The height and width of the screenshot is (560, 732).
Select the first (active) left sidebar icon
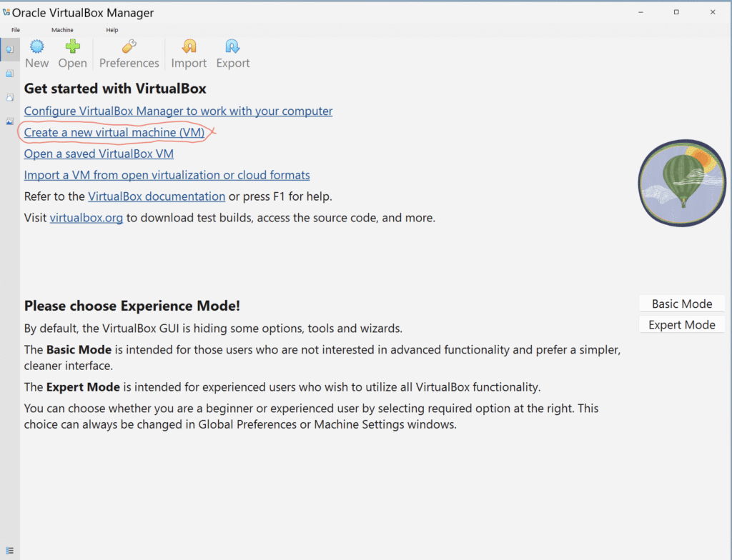9,49
